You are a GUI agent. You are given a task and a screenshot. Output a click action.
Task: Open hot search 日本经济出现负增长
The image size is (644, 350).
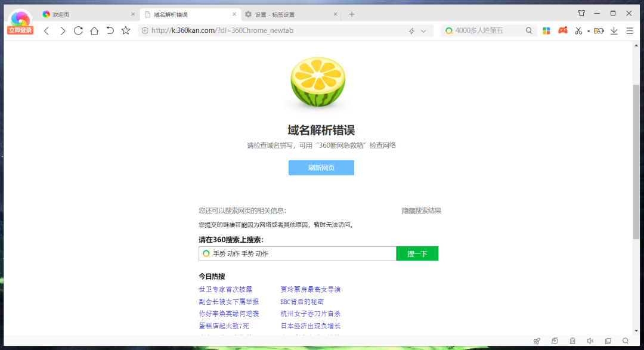pyautogui.click(x=311, y=326)
